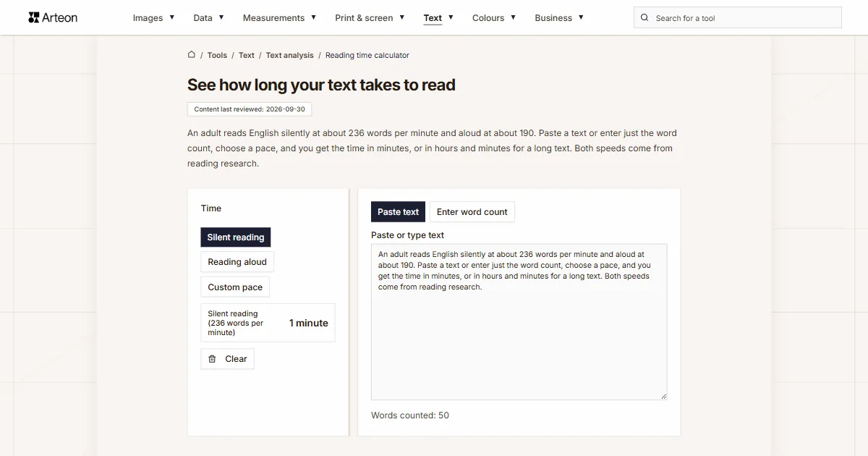
Task: Go to the Text breadcrumb link
Action: 247,55
